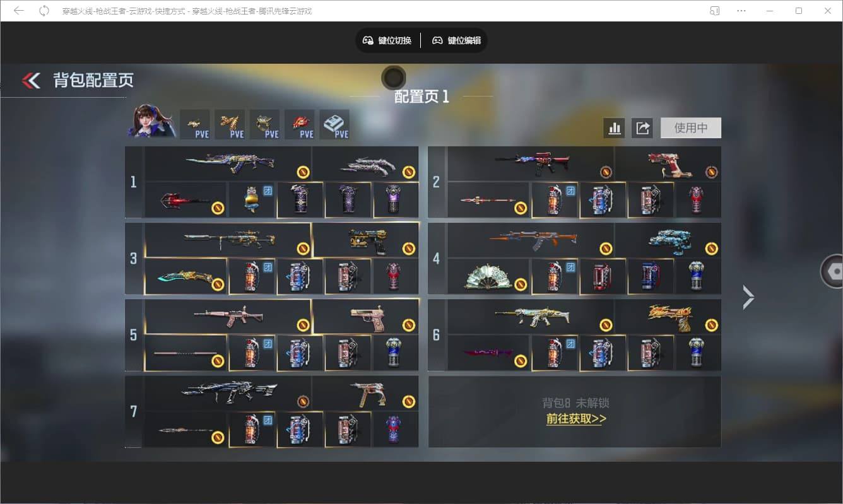Open 键位编辑 key layout editor

click(456, 40)
